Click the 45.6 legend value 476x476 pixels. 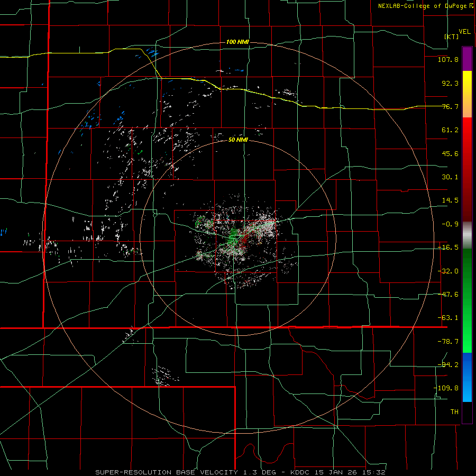pyautogui.click(x=450, y=153)
